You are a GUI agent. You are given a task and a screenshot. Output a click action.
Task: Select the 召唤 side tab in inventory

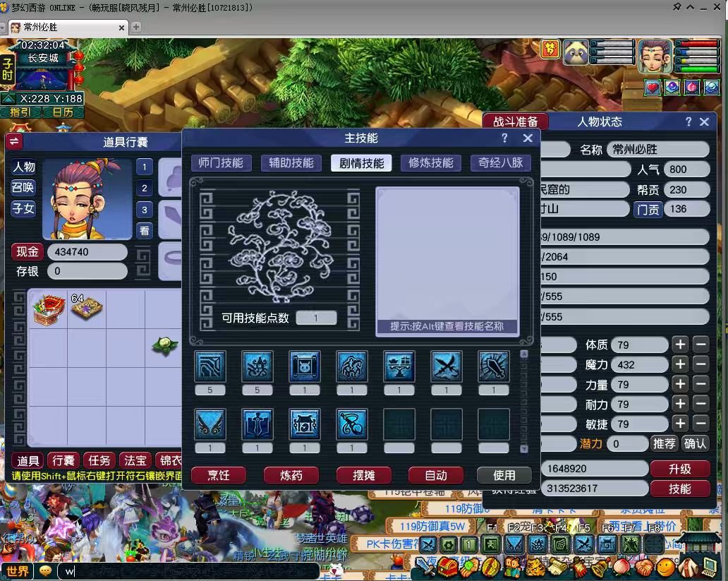pos(23,187)
